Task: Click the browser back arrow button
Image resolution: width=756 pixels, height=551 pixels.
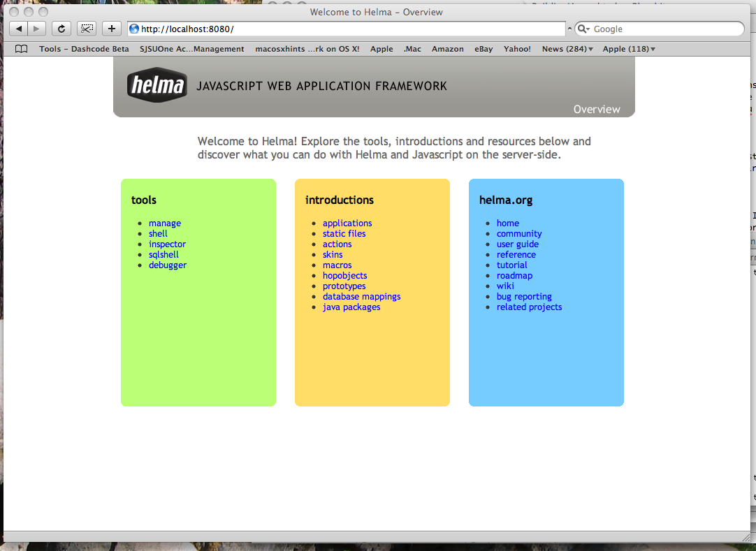Action: coord(18,29)
